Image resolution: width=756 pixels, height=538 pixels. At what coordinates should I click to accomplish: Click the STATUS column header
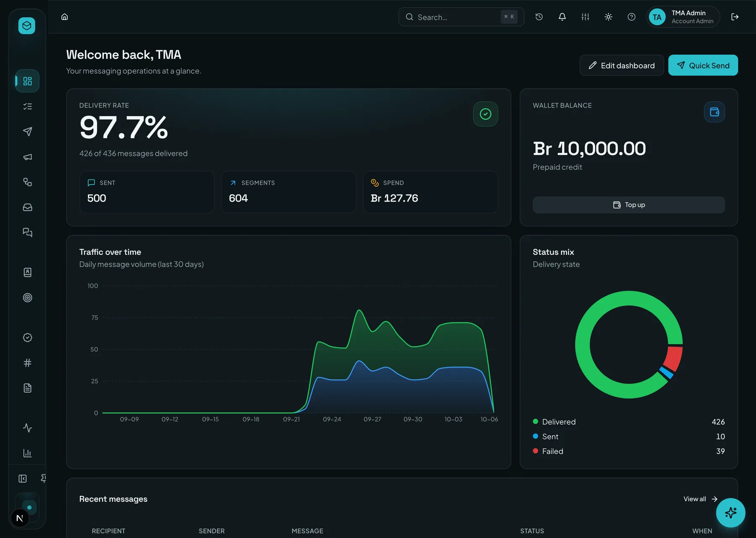click(532, 531)
